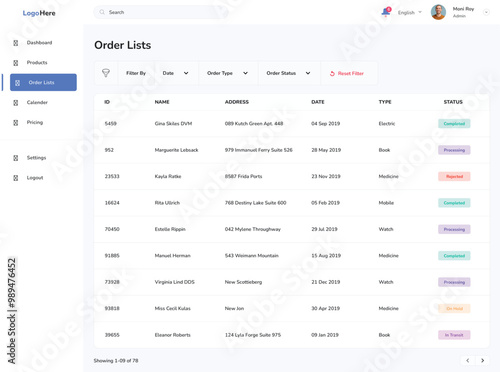The width and height of the screenshot is (500, 372).
Task: Click the TYPE column header
Action: pyautogui.click(x=385, y=102)
